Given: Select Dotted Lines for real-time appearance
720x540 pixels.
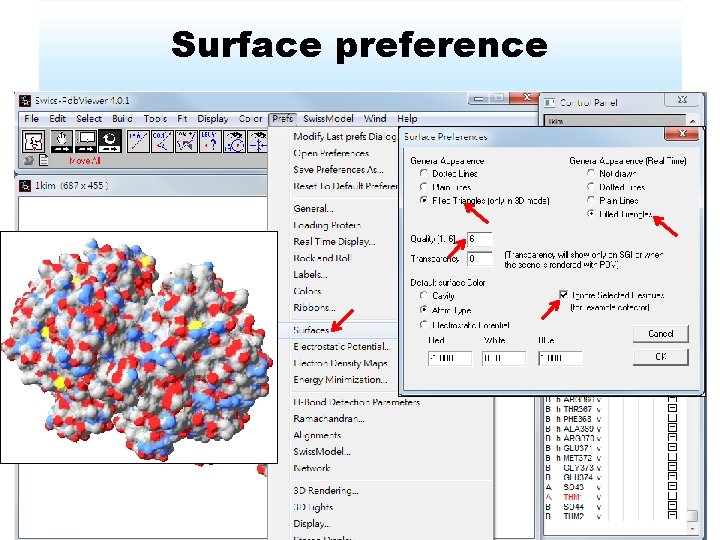Looking at the screenshot, I should pyautogui.click(x=591, y=187).
